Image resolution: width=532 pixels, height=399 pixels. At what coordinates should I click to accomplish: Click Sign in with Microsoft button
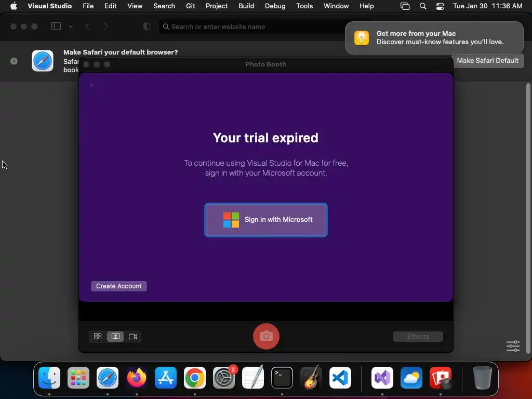[265, 220]
